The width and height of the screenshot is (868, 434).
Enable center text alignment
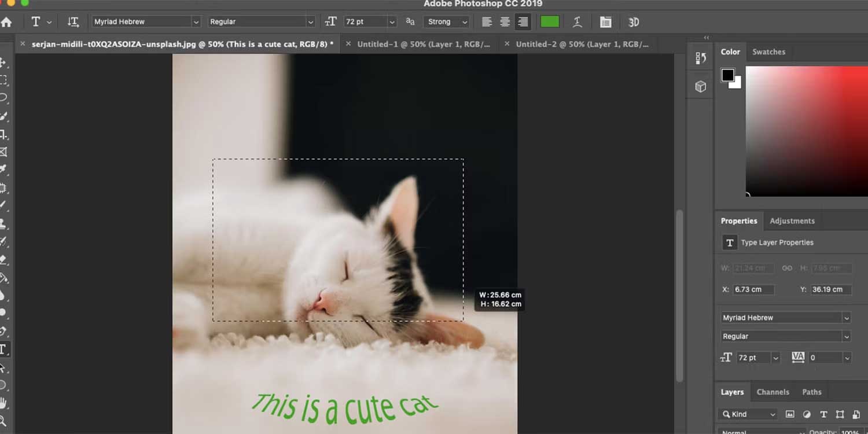505,21
